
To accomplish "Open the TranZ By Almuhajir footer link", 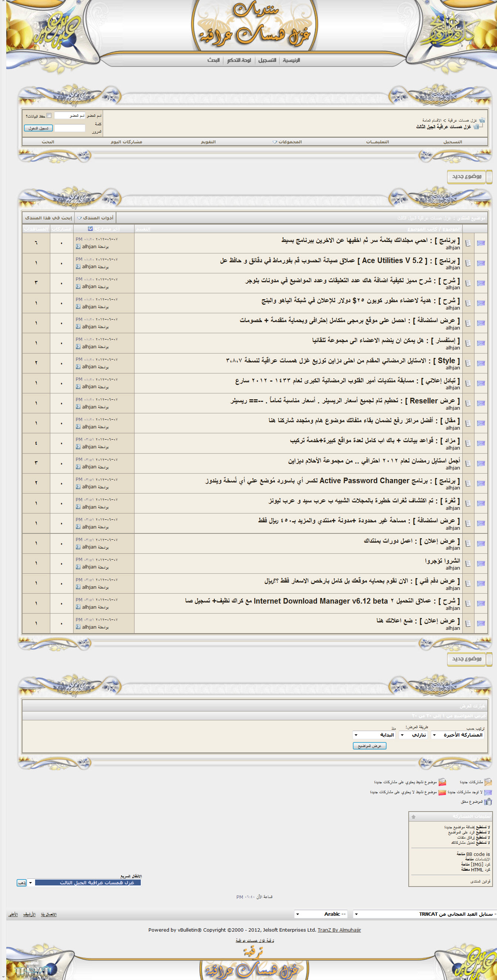I will (x=339, y=930).
